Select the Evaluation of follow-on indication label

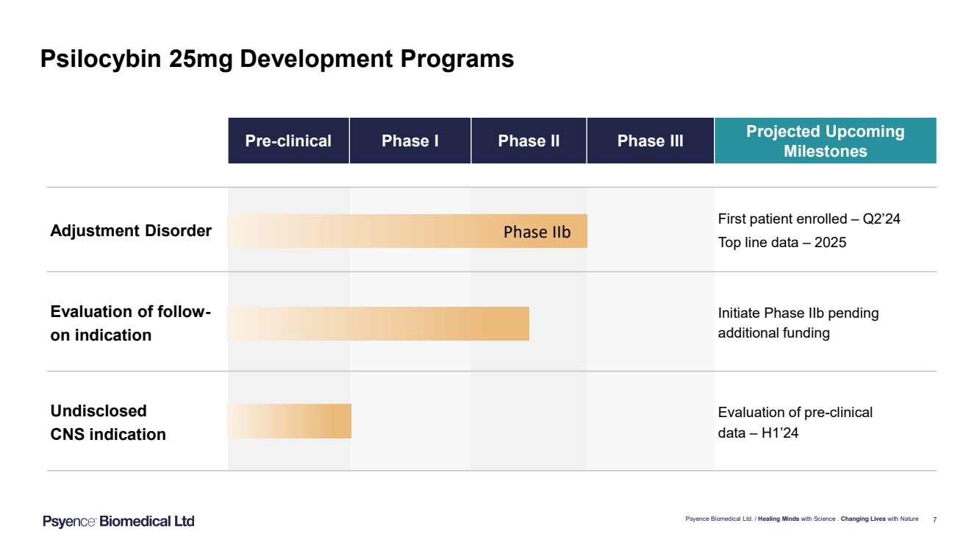131,324
